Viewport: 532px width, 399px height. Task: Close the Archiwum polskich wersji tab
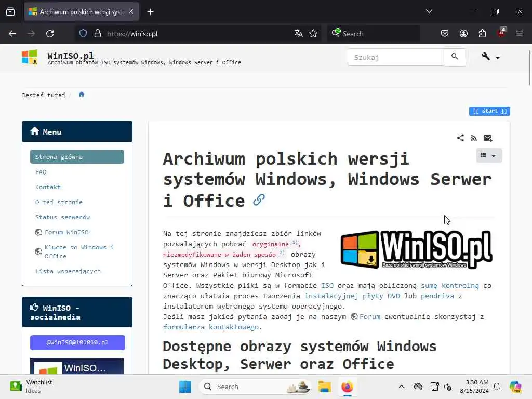(131, 11)
